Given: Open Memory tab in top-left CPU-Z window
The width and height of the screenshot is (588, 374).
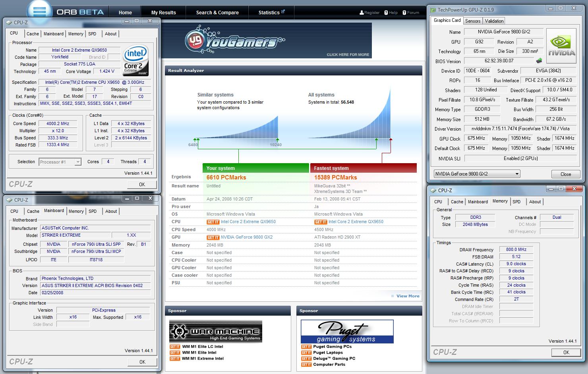Looking at the screenshot, I should tap(76, 34).
